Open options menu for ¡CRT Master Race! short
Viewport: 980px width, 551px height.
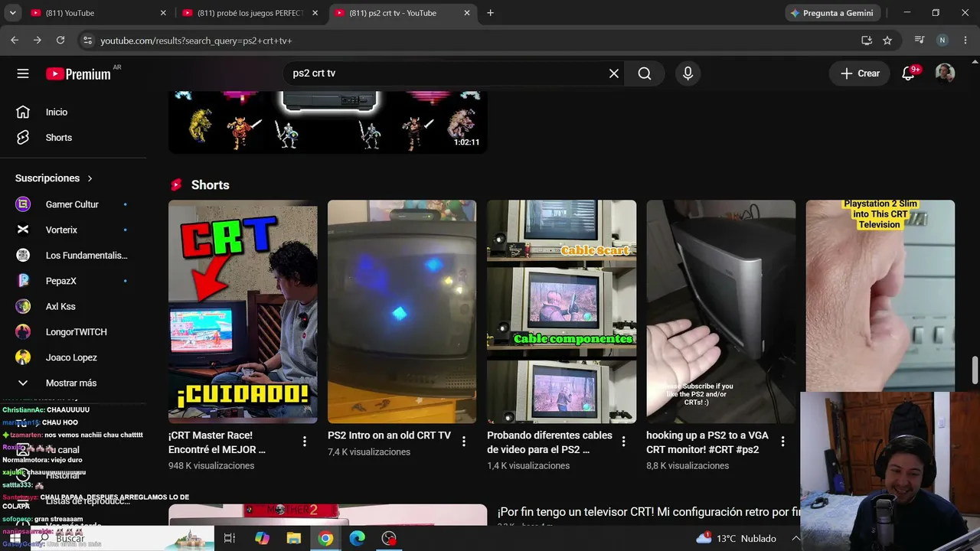coord(305,442)
